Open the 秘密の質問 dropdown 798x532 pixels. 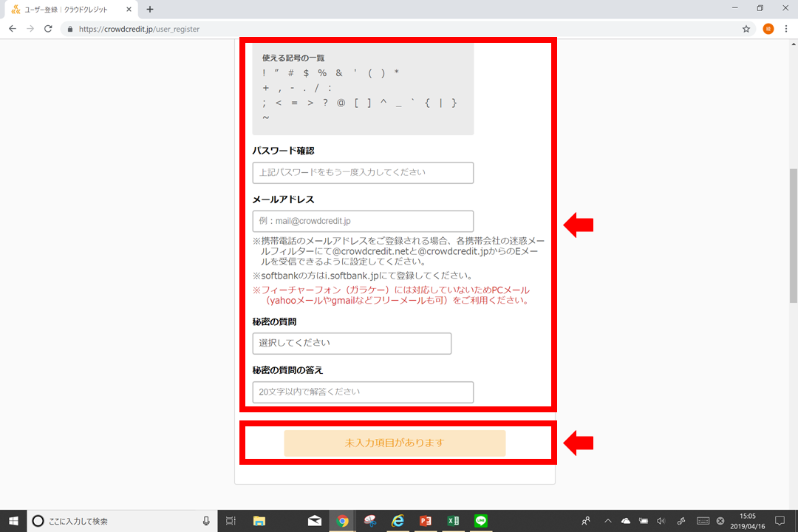point(352,343)
